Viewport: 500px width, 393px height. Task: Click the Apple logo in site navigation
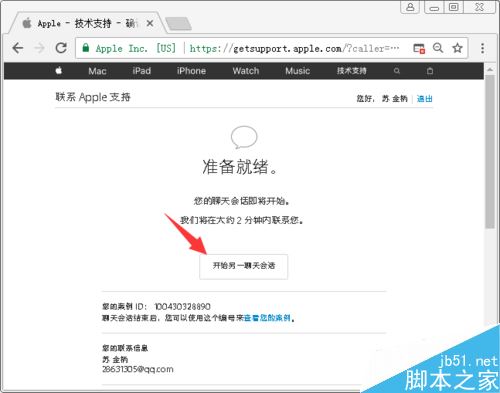(59, 70)
